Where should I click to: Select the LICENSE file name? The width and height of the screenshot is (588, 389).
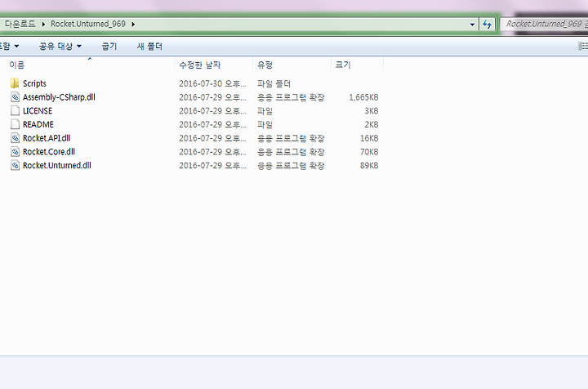tap(38, 110)
